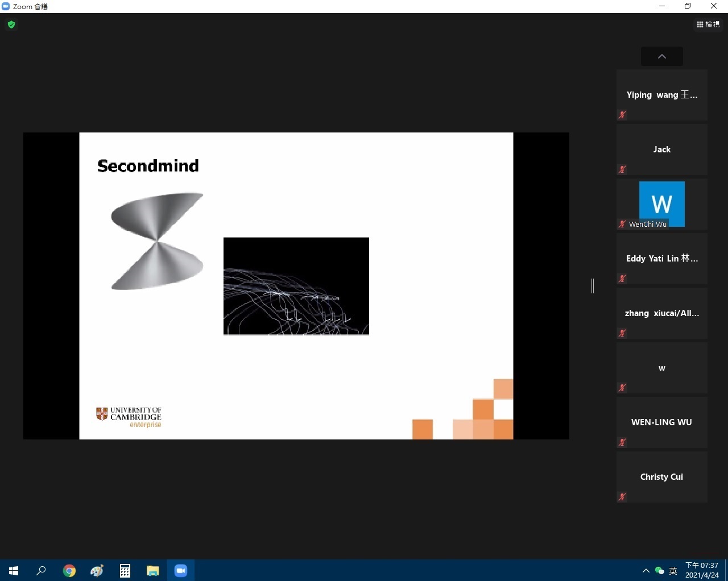Click the muted mic icon on Jack's tile
Image resolution: width=728 pixels, height=581 pixels.
pyautogui.click(x=622, y=169)
